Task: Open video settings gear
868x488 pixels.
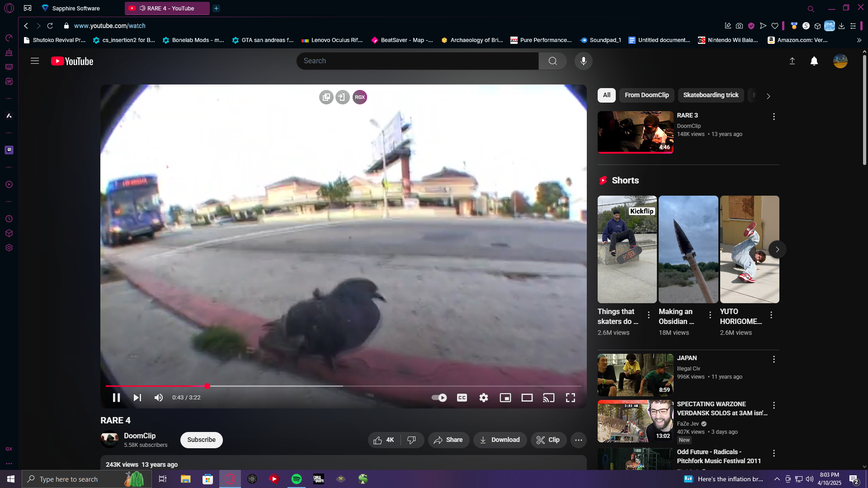Action: (483, 398)
